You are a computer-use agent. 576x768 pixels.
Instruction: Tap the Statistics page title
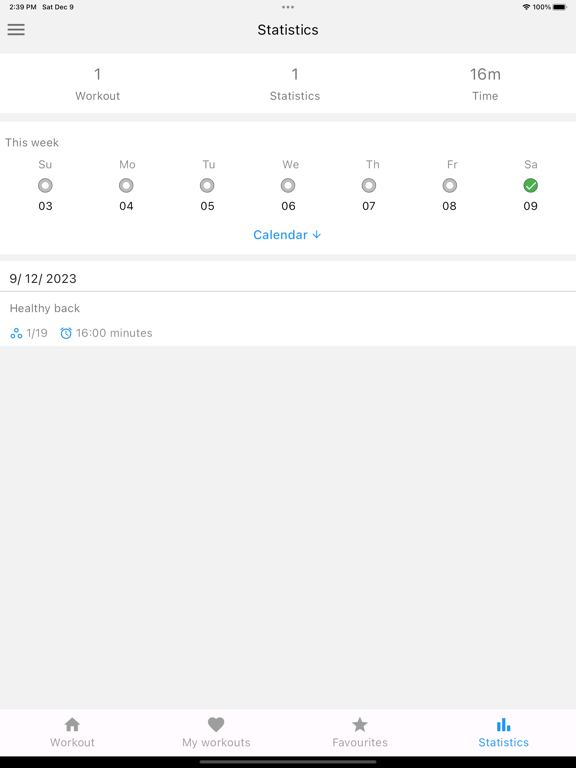pyautogui.click(x=288, y=30)
